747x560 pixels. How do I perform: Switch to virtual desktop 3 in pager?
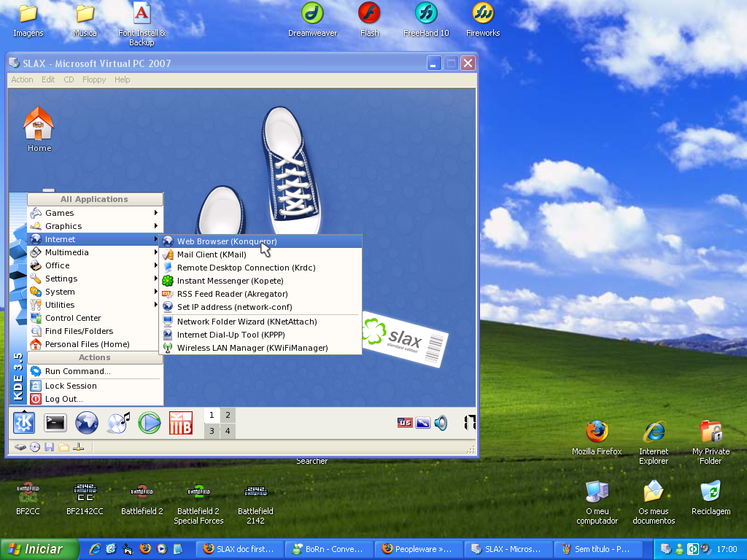[x=212, y=431]
